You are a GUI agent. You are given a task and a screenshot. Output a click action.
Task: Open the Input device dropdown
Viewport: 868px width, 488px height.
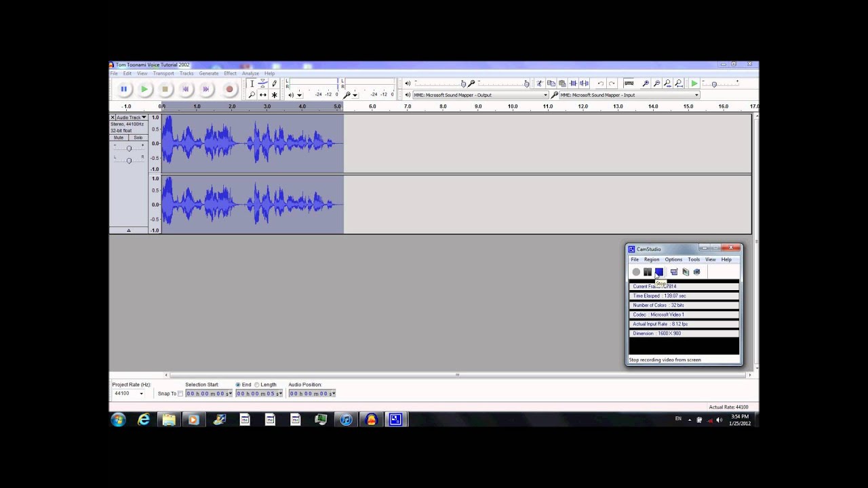point(630,95)
